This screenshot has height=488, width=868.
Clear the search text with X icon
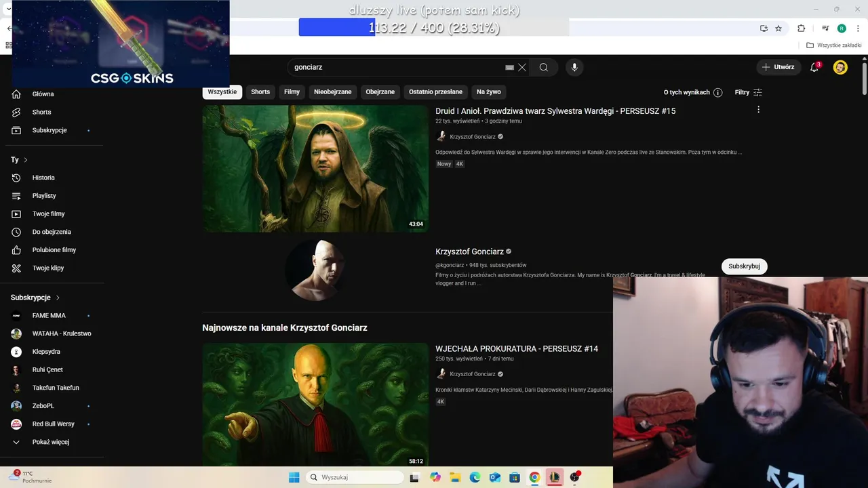[x=522, y=67]
